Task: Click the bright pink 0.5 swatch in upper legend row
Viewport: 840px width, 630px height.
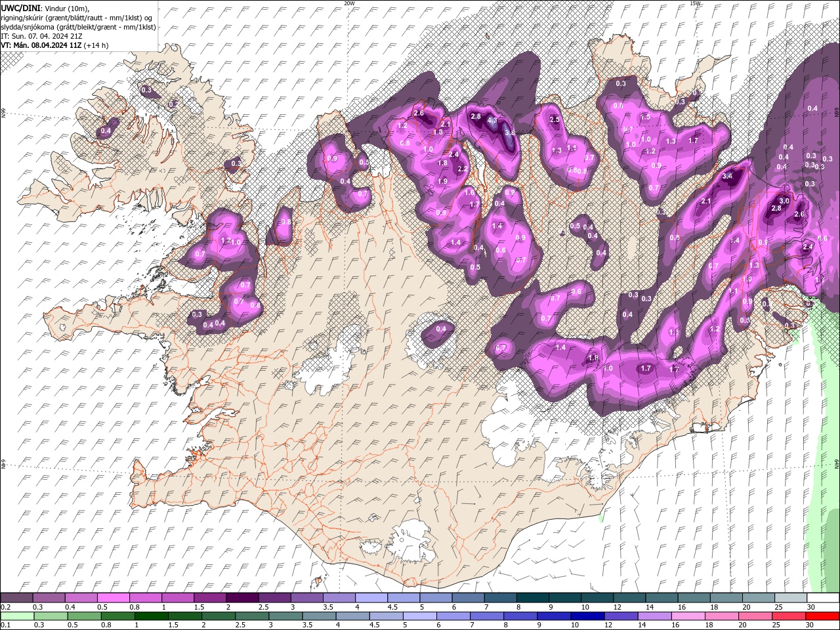Action: tap(114, 598)
